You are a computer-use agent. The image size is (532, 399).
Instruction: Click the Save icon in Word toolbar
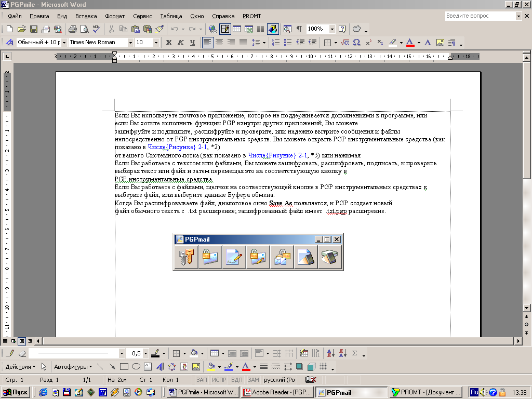click(33, 29)
